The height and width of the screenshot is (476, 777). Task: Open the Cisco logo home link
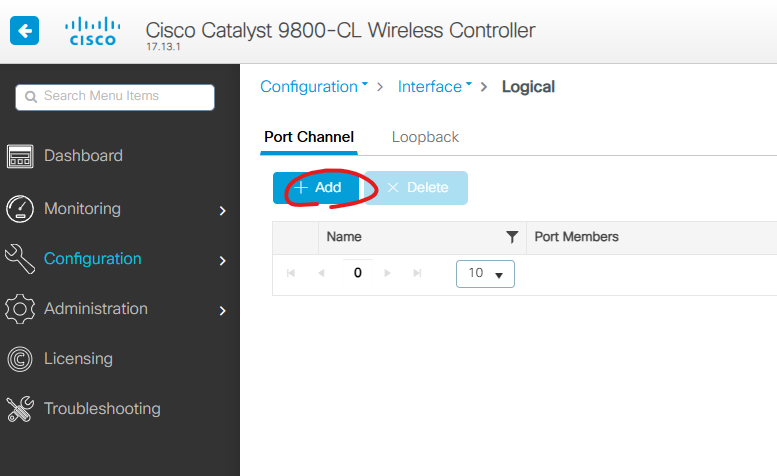93,31
